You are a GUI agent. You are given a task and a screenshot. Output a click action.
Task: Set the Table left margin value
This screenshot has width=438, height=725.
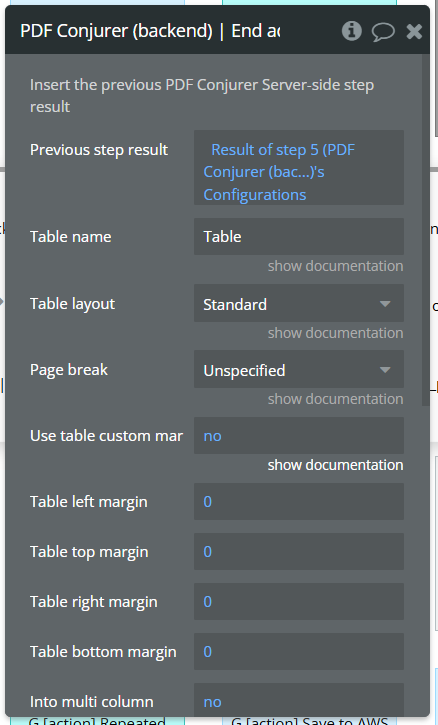299,502
